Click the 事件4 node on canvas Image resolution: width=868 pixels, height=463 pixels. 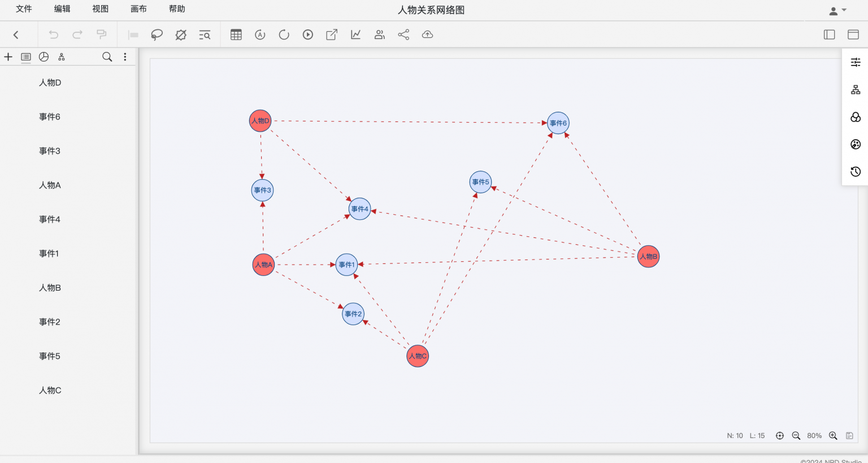click(x=359, y=209)
